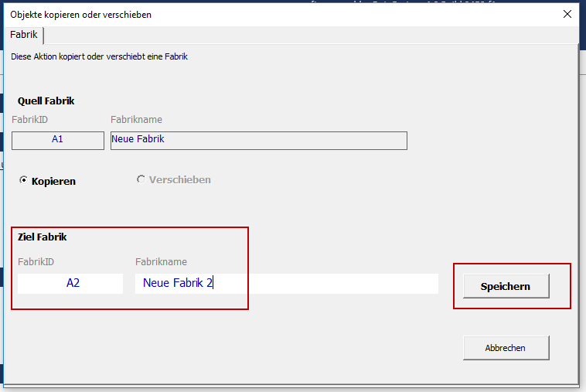Switch to the Fabrik tab
This screenshot has height=392, width=586.
click(24, 35)
